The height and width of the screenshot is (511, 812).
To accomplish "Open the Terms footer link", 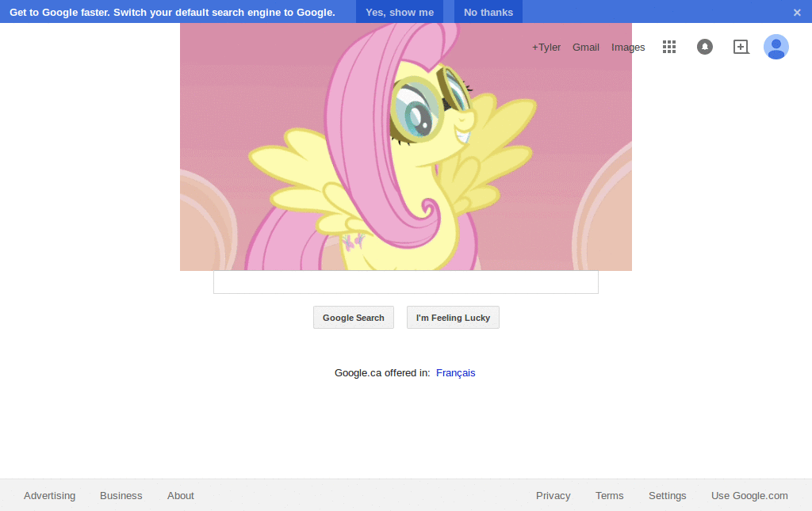I will [610, 495].
